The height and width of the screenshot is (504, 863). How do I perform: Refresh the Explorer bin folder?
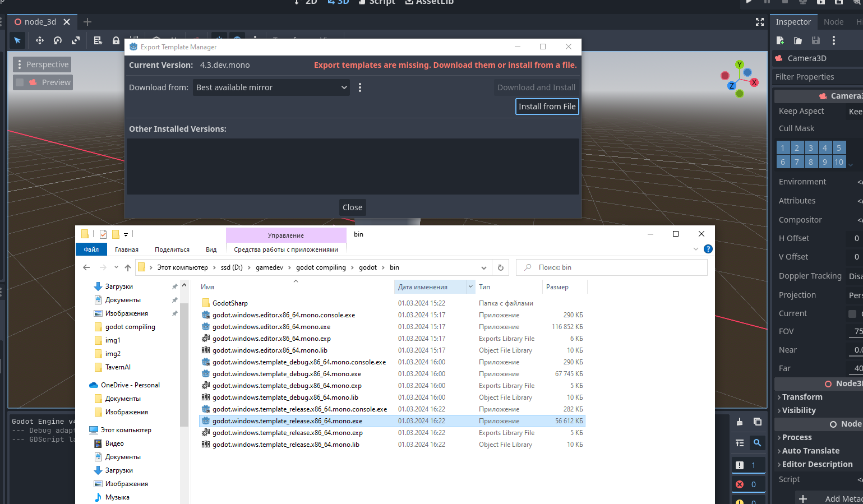coord(501,267)
